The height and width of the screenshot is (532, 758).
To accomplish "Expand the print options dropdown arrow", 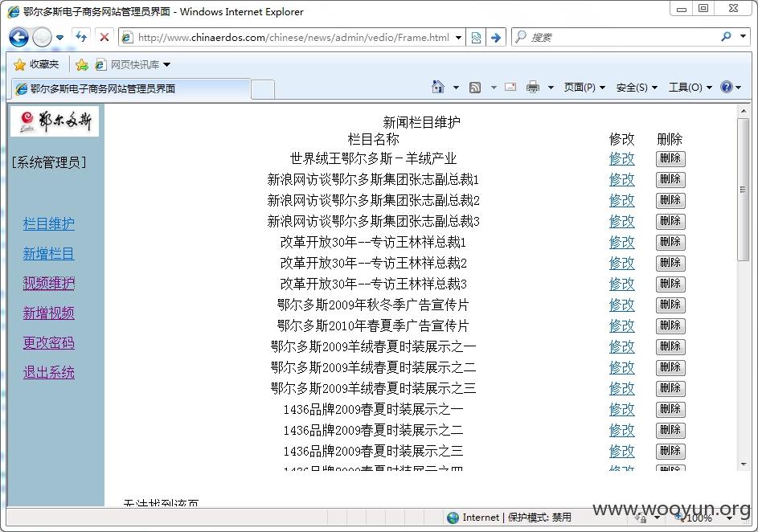I will point(551,88).
